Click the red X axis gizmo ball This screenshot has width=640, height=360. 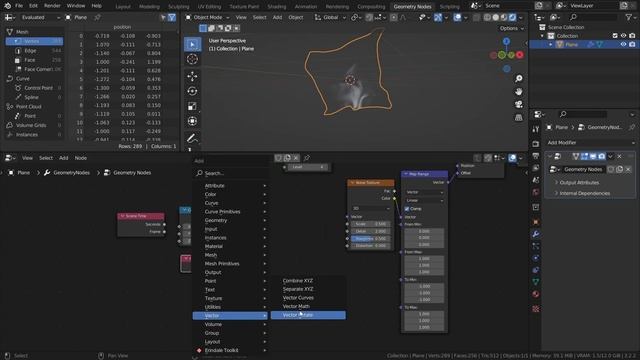[x=520, y=55]
